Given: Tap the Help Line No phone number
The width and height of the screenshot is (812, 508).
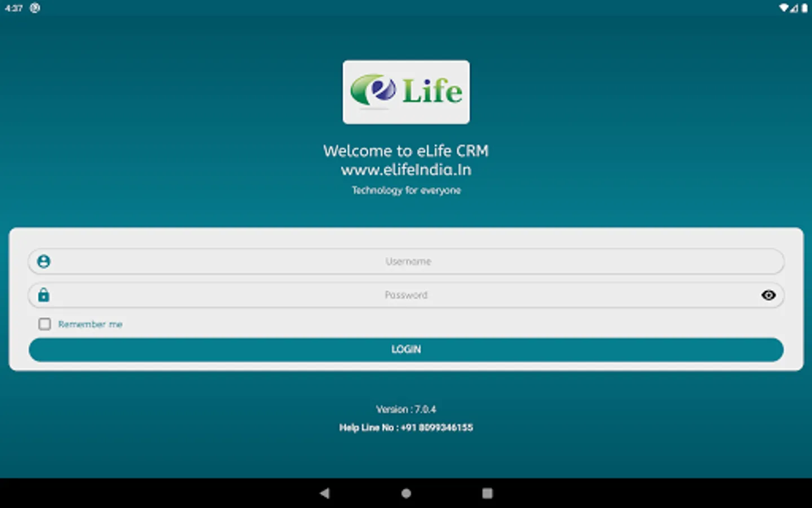Looking at the screenshot, I should [406, 427].
